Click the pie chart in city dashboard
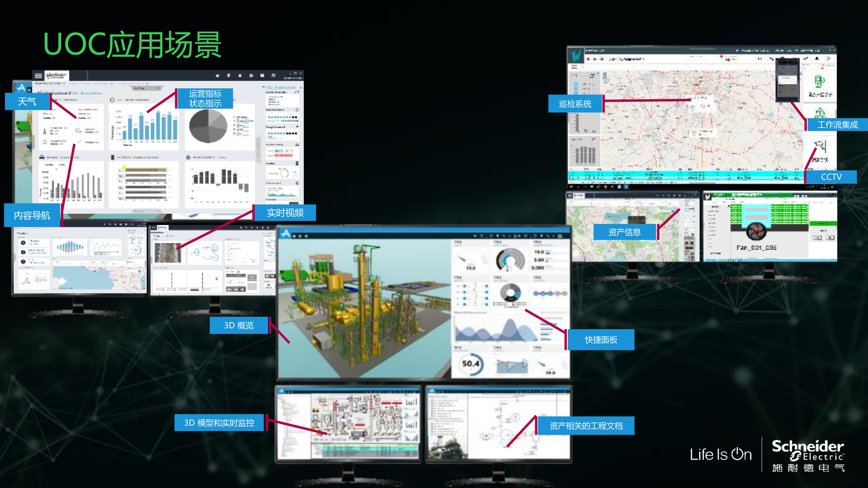 click(x=208, y=126)
